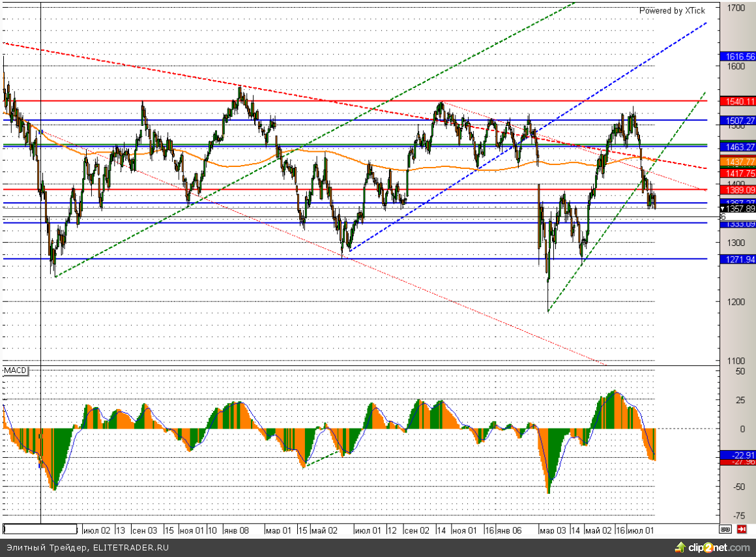Click the 1507.27 blue level label
This screenshot has width=756, height=557.
point(738,121)
